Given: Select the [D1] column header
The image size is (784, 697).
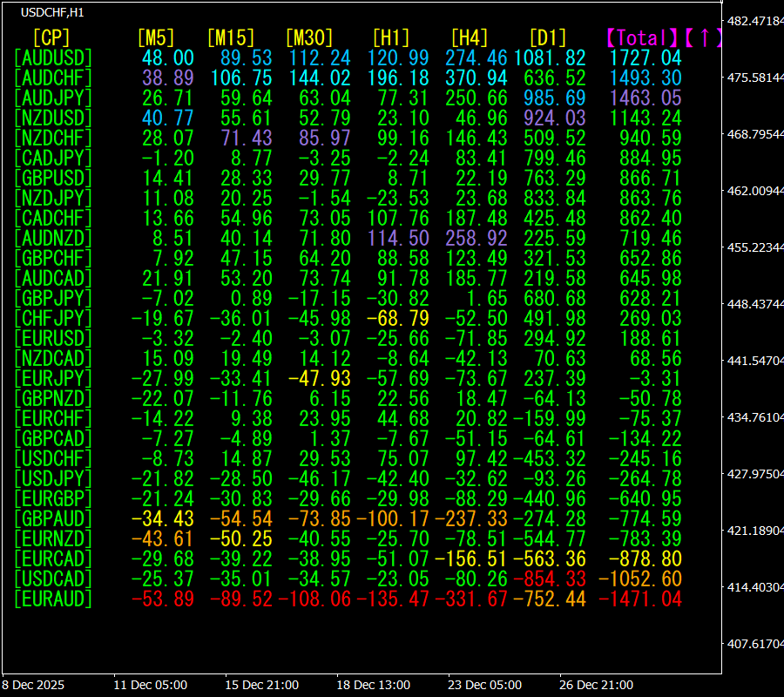Looking at the screenshot, I should 548,38.
